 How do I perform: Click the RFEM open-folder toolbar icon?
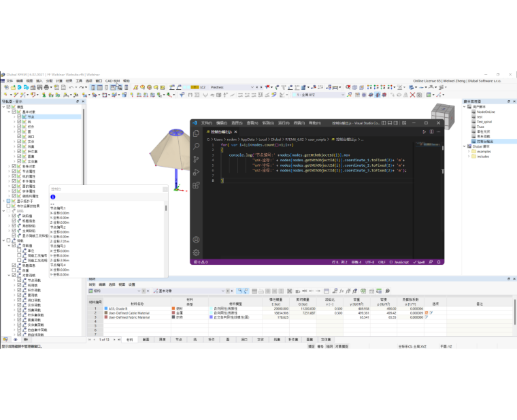13,87
